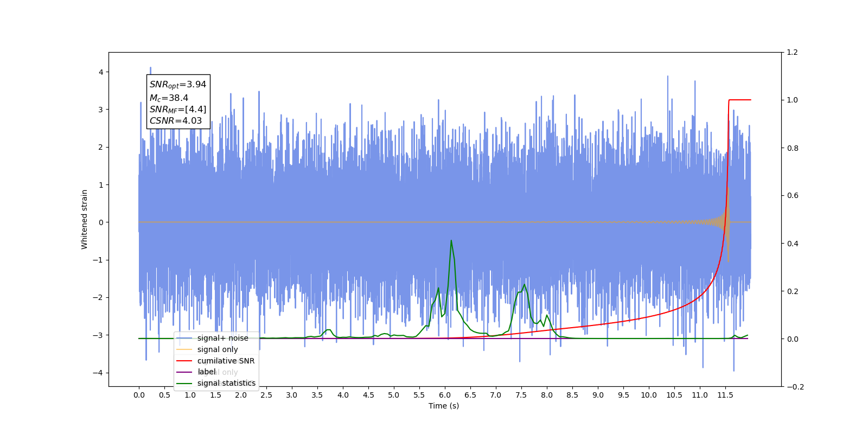
Task: Click the red line sample in legend
Action: coord(184,361)
